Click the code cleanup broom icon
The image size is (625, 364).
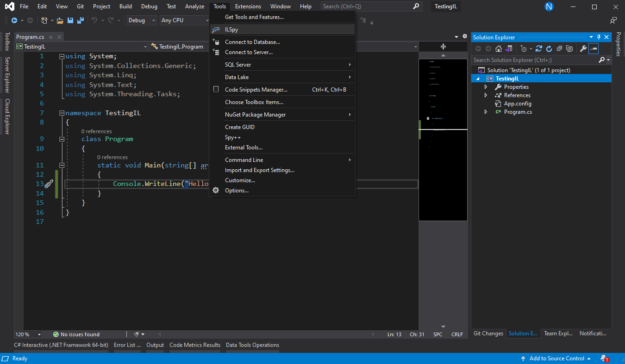tap(137, 334)
